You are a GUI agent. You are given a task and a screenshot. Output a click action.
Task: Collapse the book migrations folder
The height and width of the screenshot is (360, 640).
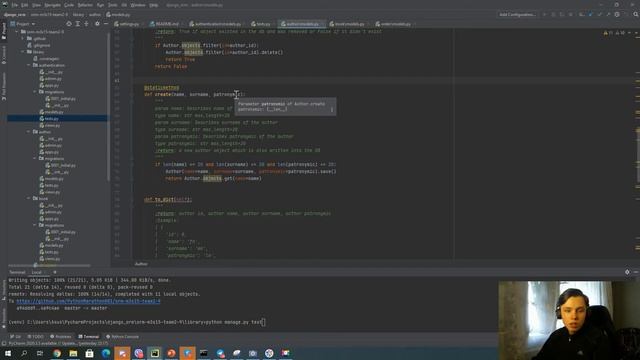(x=35, y=225)
